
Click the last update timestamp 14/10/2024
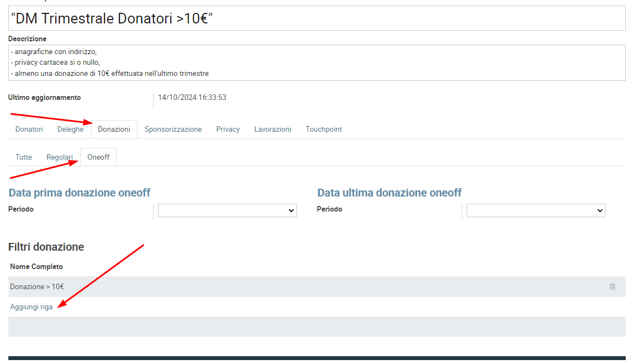[192, 98]
